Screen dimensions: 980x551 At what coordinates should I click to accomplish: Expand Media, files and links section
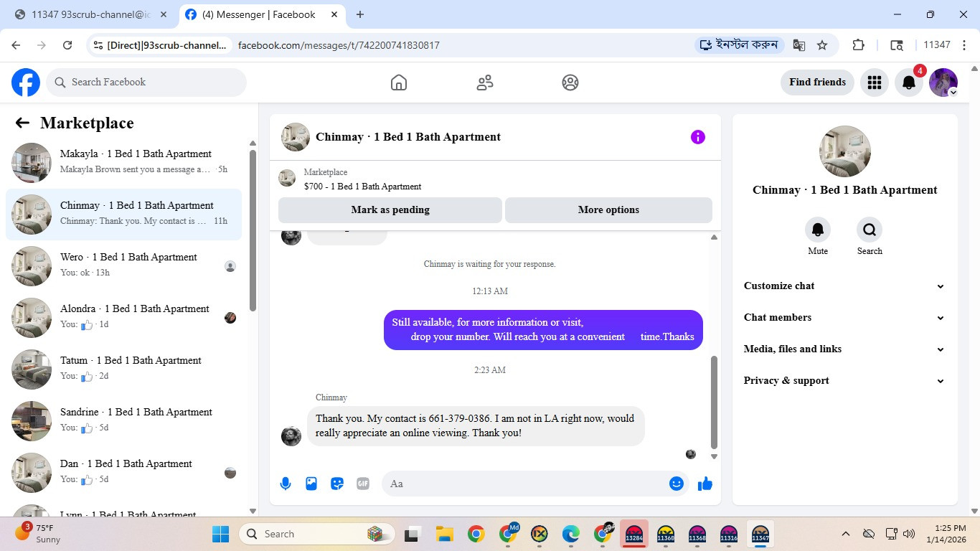point(844,349)
